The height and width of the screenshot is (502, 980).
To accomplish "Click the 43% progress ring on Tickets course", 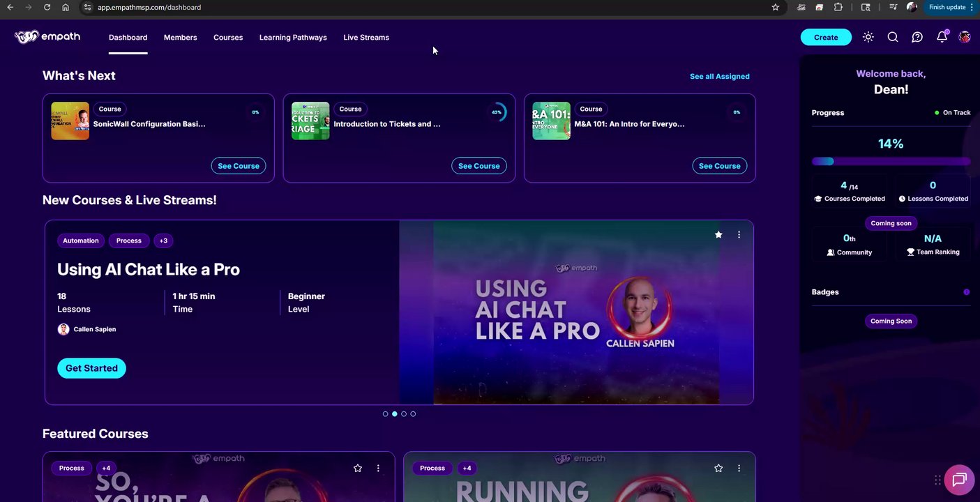I will point(497,112).
